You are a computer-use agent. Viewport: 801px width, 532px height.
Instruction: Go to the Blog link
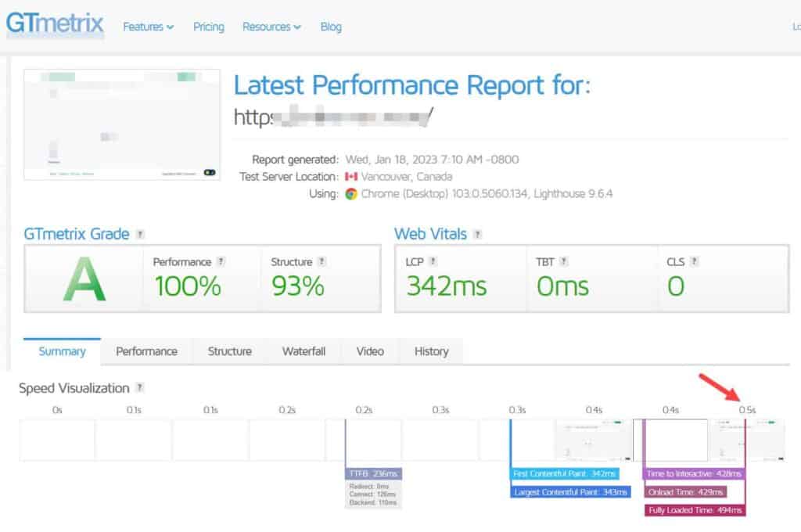tap(331, 27)
